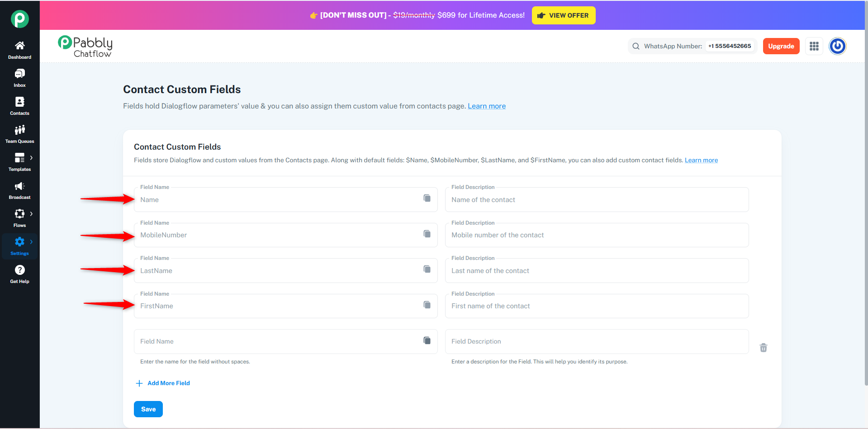Viewport: 868px width, 429px height.
Task: Copy the FirstName field name
Action: pos(427,305)
